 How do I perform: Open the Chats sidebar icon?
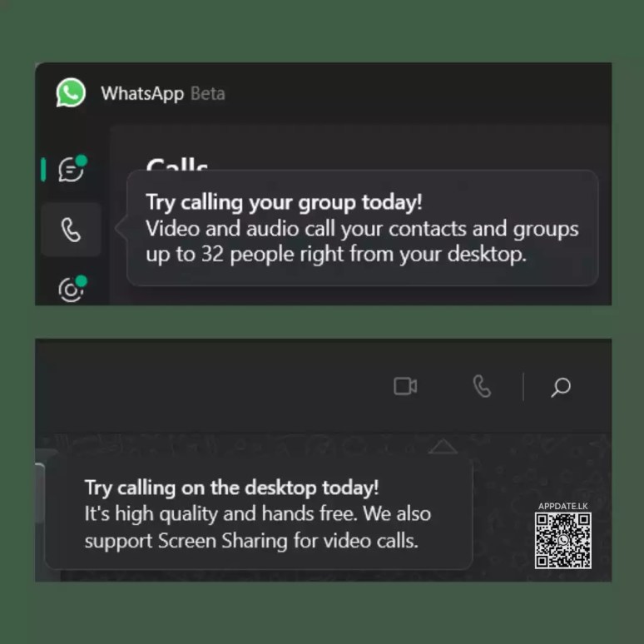click(x=71, y=169)
